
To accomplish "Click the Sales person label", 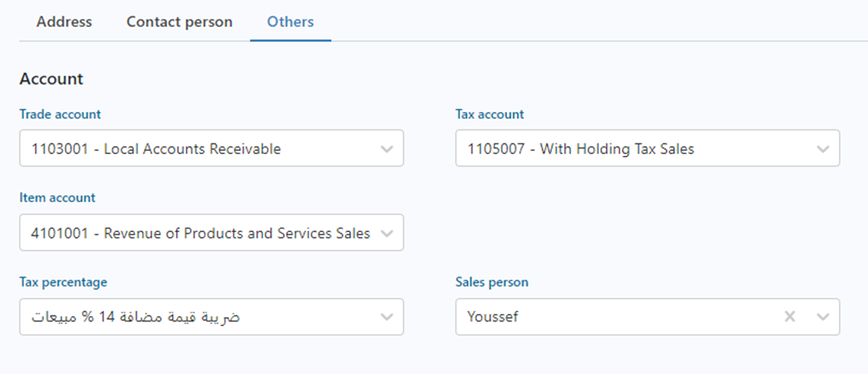I will [x=492, y=282].
